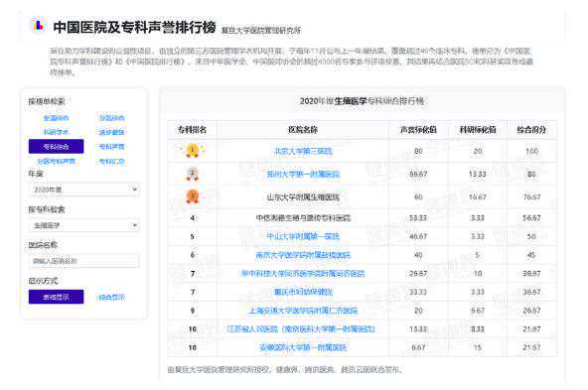Image resolution: width=588 pixels, height=390 pixels.
Task: Select the 分区综合 ranking tab
Action: point(111,118)
